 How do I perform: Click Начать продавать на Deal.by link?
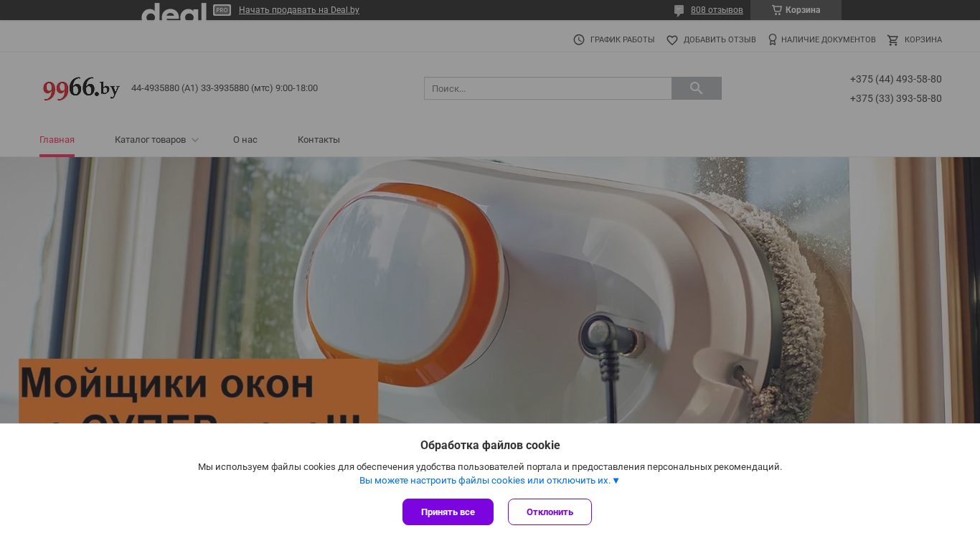(299, 10)
